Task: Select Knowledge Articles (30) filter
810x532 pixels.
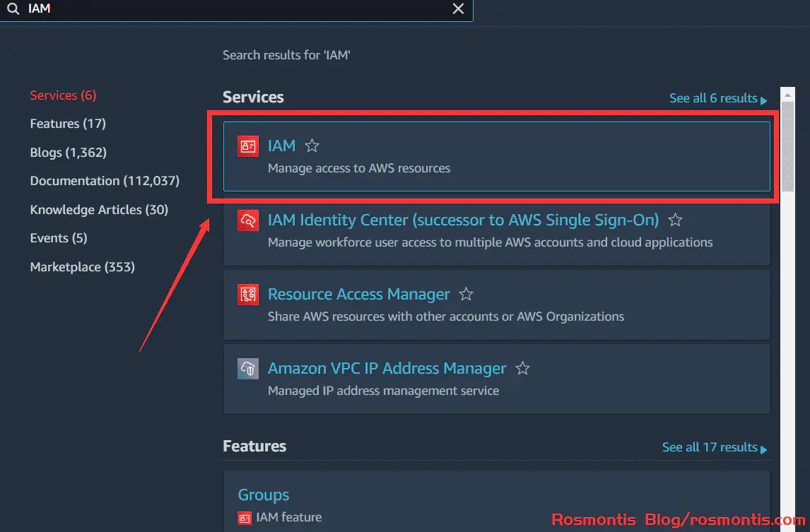Action: pos(99,210)
